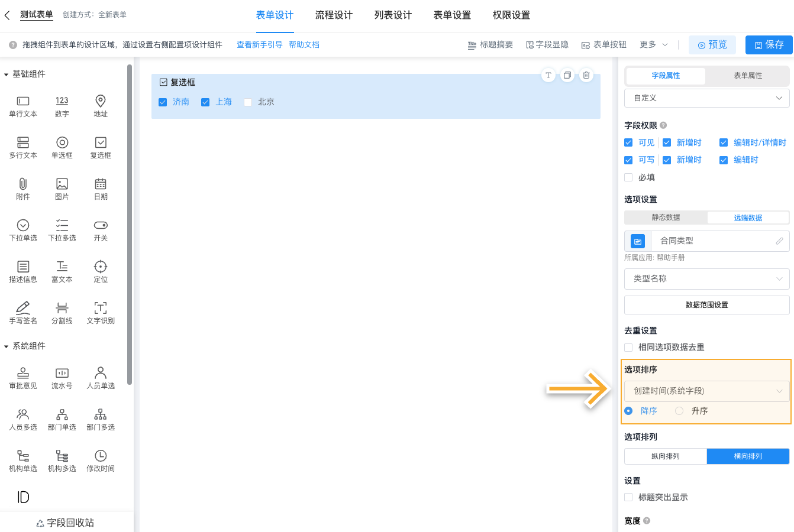Enable 相同选项数据去重 deduplication

point(628,348)
